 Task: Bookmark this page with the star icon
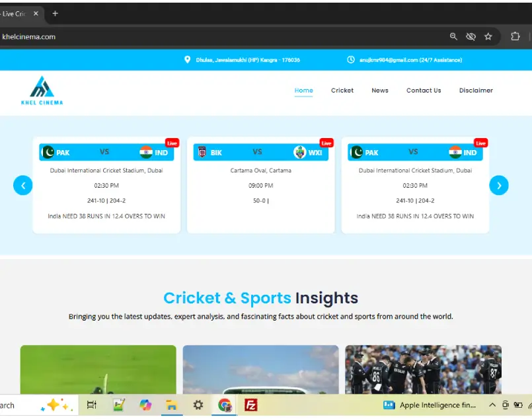point(488,37)
